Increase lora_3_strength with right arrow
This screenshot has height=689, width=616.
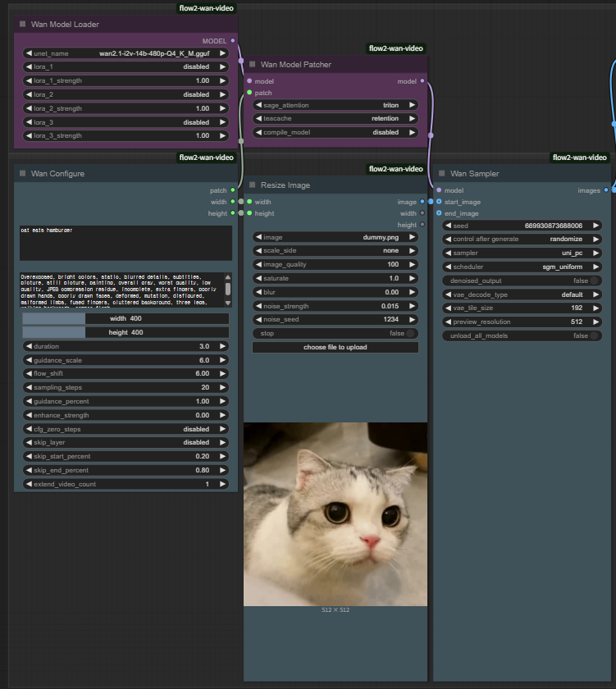(223, 136)
